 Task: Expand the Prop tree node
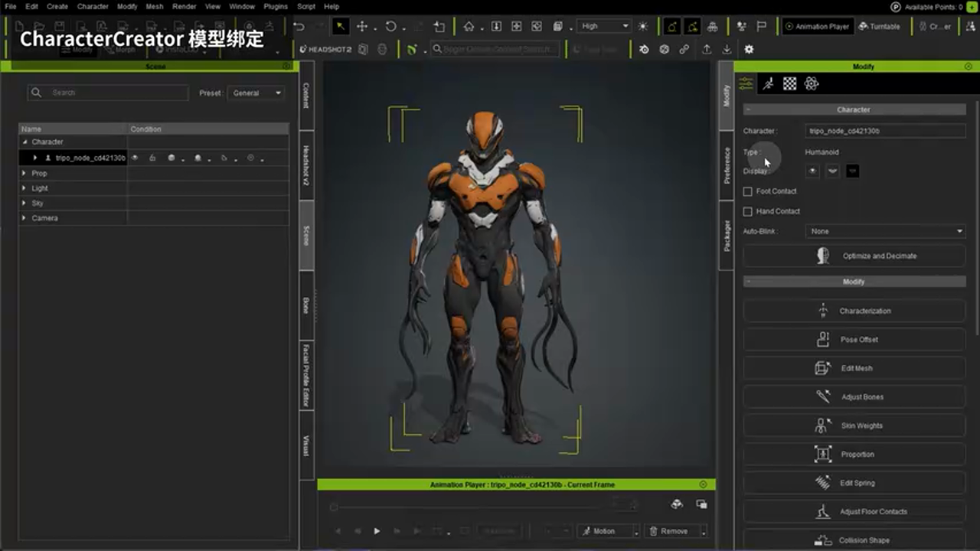[24, 173]
